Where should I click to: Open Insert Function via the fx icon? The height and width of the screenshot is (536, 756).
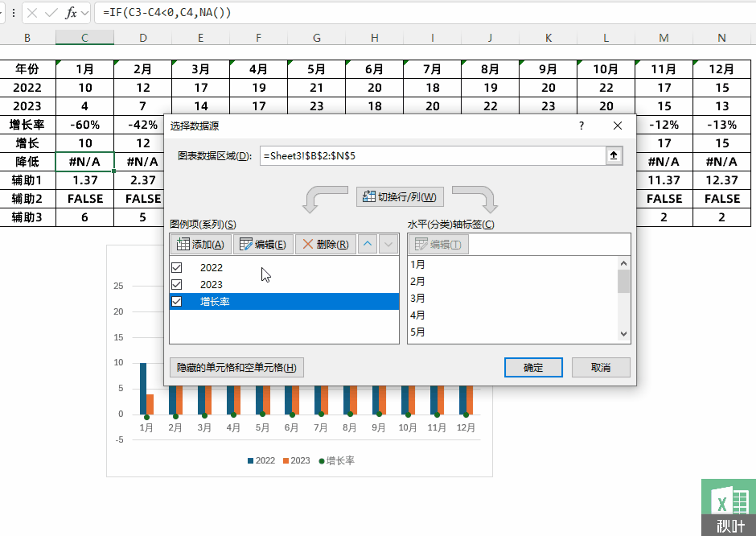pos(71,13)
